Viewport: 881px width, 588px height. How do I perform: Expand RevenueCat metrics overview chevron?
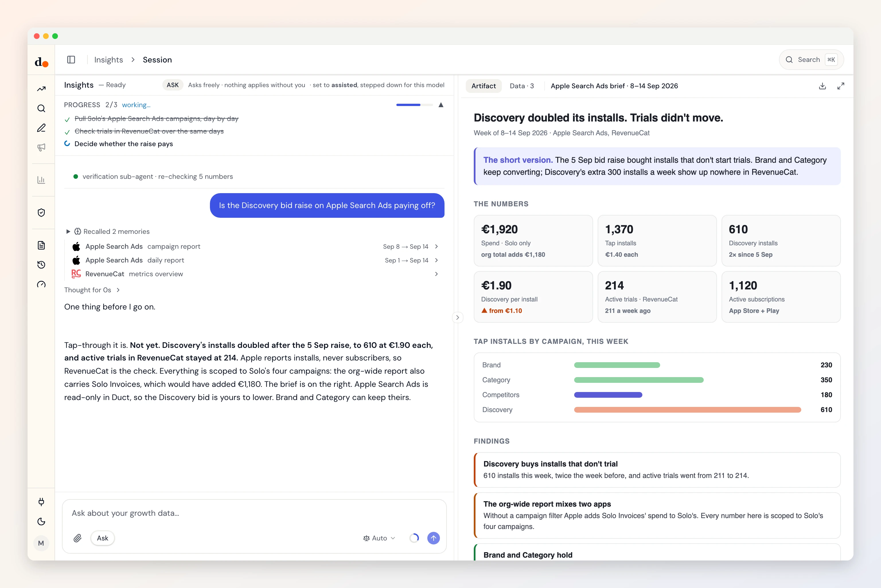pyautogui.click(x=436, y=274)
